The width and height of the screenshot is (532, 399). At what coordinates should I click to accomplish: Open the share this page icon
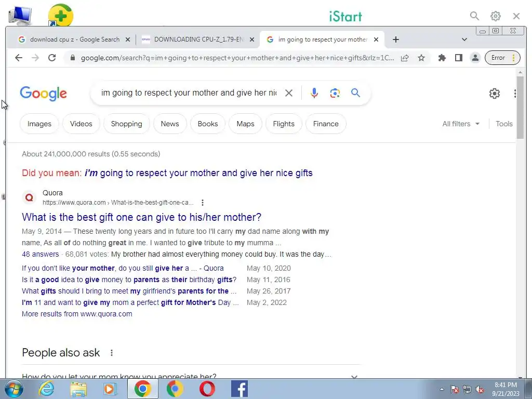404,58
